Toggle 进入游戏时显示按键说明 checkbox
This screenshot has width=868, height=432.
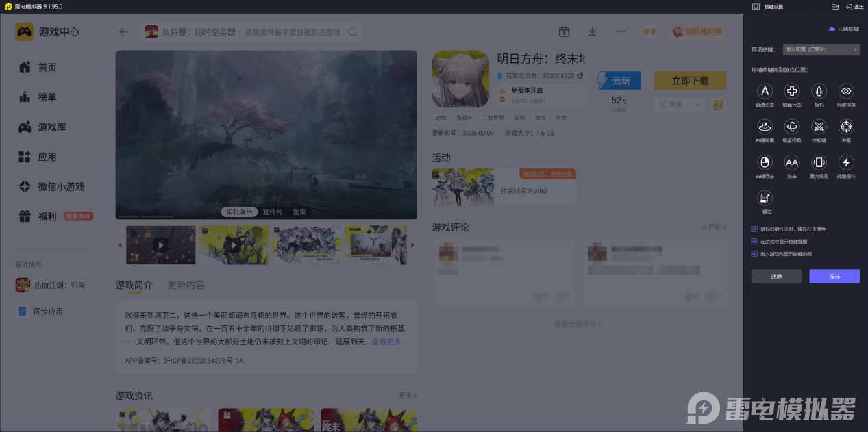tap(755, 254)
